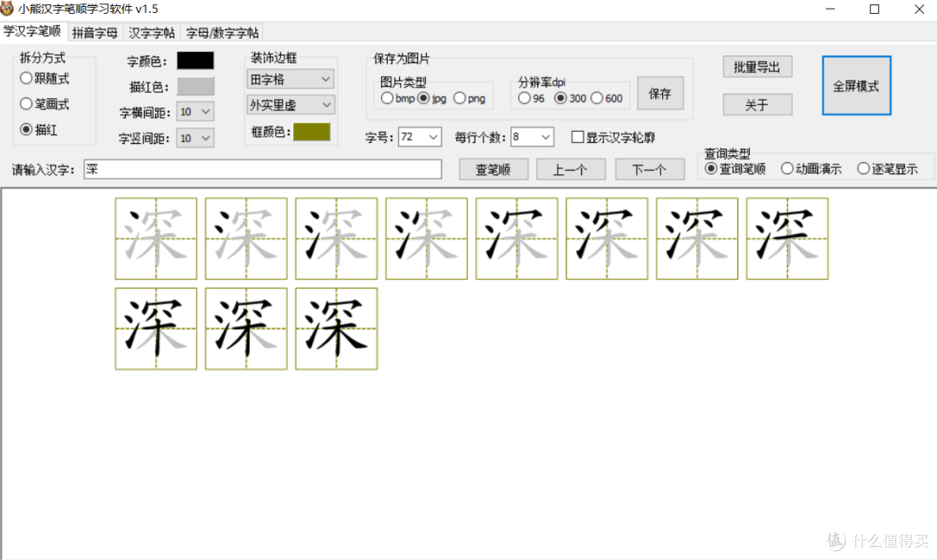Click the 下一个 button
Screen dimensions: 937x560
[650, 170]
